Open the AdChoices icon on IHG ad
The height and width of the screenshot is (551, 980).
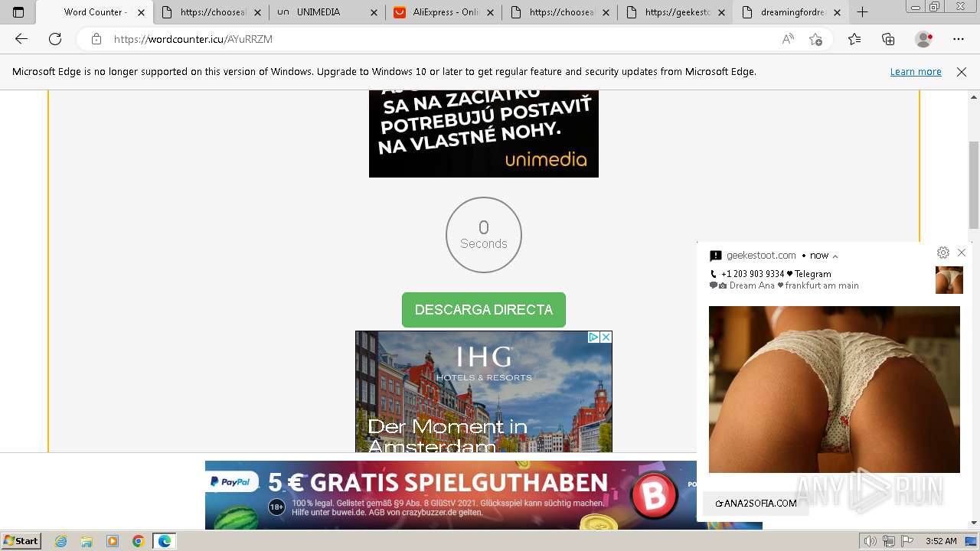[593, 337]
